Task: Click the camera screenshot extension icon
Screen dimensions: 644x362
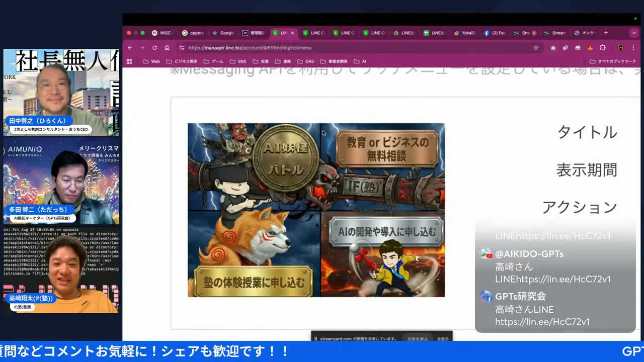Action: [x=553, y=48]
